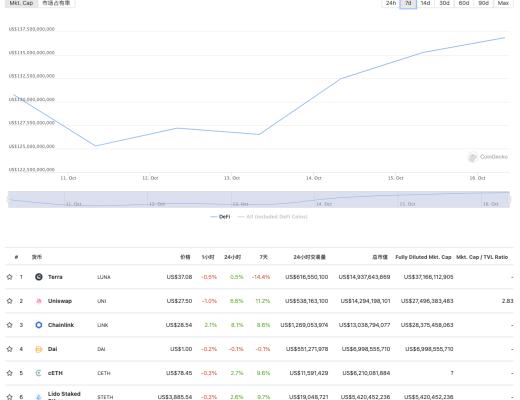Click the Uniswap coin logo
The height and width of the screenshot is (400, 520).
coord(39,301)
